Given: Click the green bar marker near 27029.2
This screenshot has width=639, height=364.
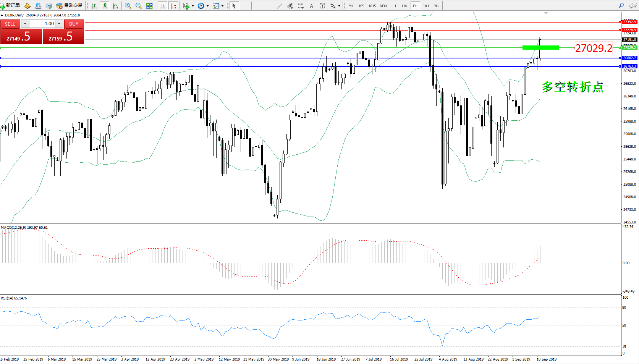Looking at the screenshot, I should click(x=540, y=48).
